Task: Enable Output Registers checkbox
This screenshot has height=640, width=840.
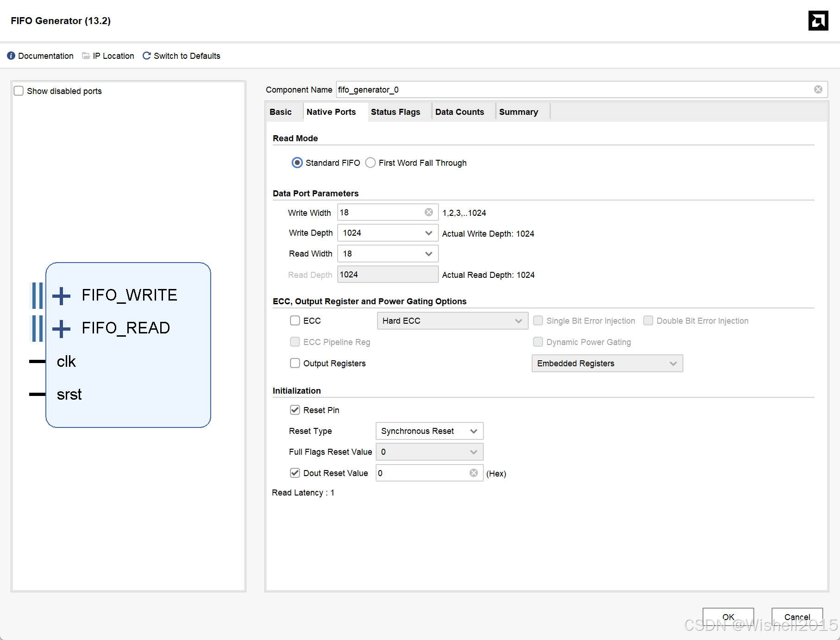Action: [x=295, y=363]
